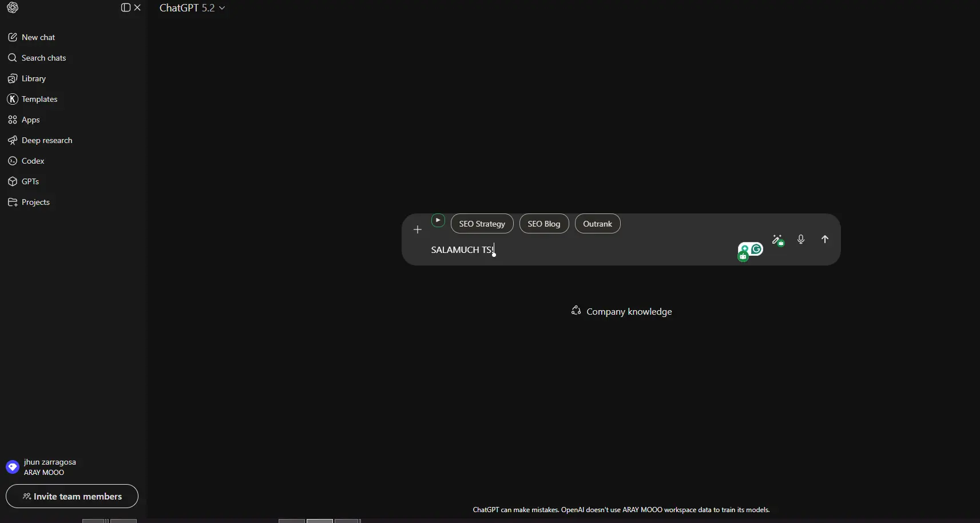Click Invite team members button
Screen dimensions: 980x523
tap(72, 496)
